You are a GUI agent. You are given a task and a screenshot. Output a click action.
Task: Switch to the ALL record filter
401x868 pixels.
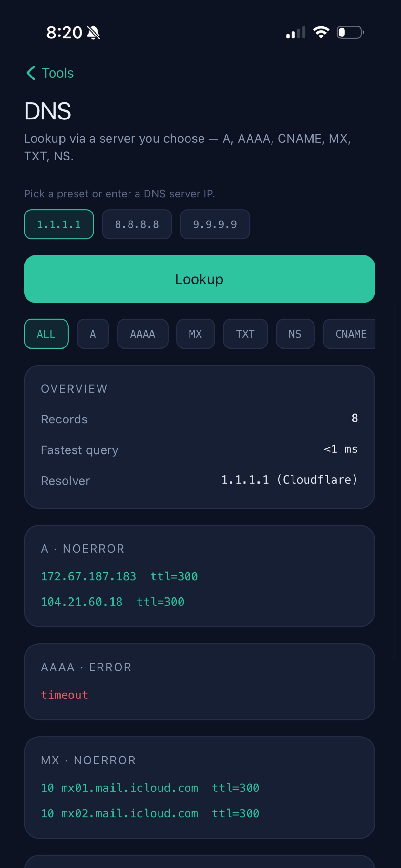(x=46, y=334)
